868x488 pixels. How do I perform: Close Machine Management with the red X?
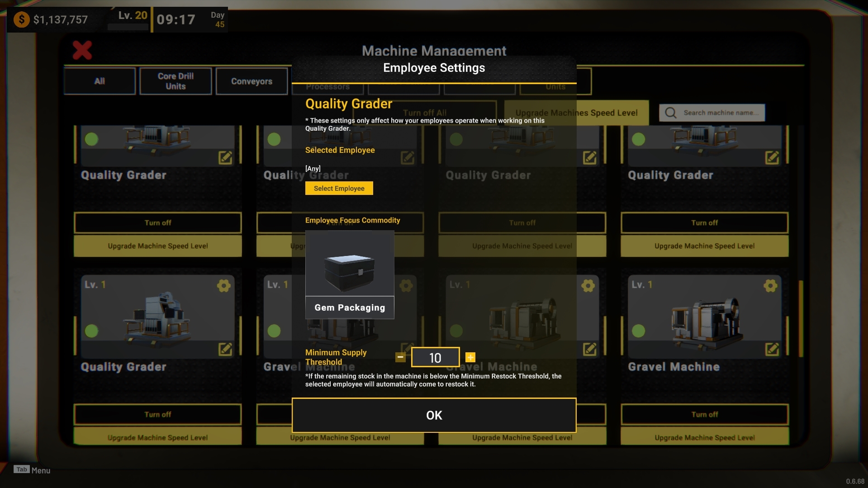click(82, 50)
